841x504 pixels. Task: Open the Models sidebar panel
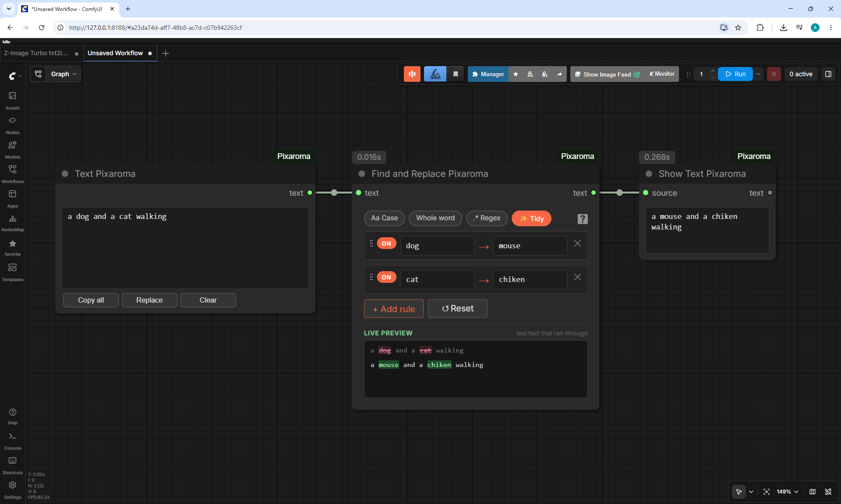click(x=12, y=149)
